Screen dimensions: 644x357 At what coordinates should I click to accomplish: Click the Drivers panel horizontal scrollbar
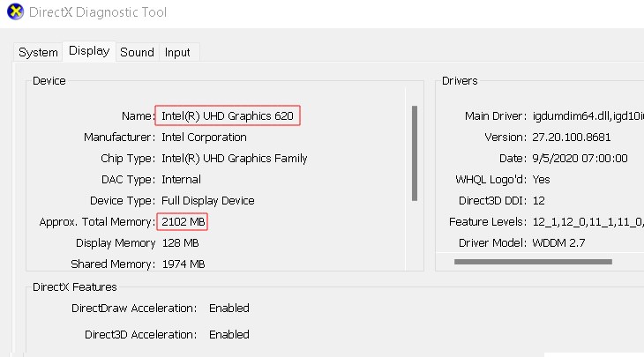[533, 262]
